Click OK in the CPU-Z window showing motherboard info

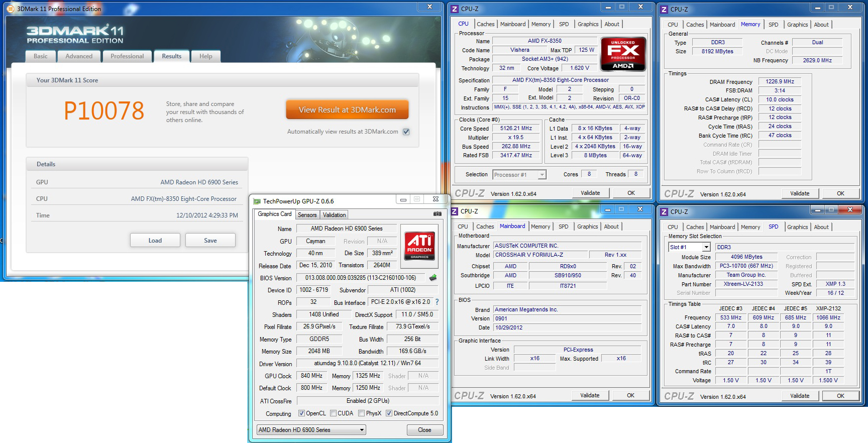630,395
